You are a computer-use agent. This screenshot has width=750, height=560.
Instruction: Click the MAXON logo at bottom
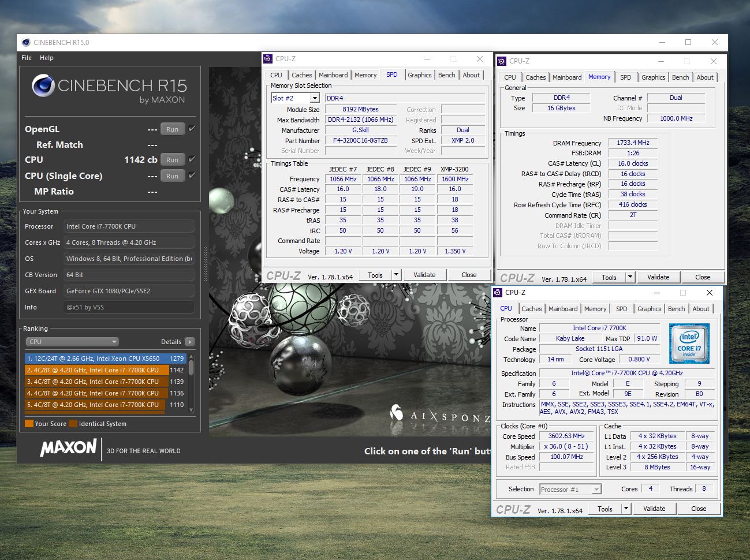pyautogui.click(x=69, y=449)
